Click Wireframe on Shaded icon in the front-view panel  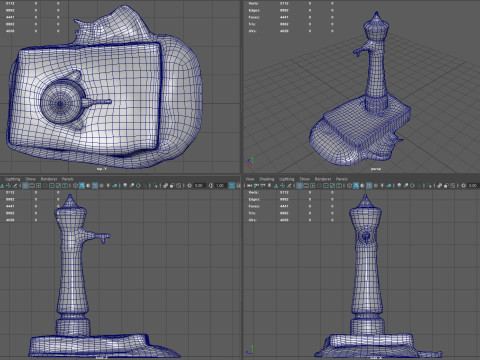pyautogui.click(x=369, y=185)
